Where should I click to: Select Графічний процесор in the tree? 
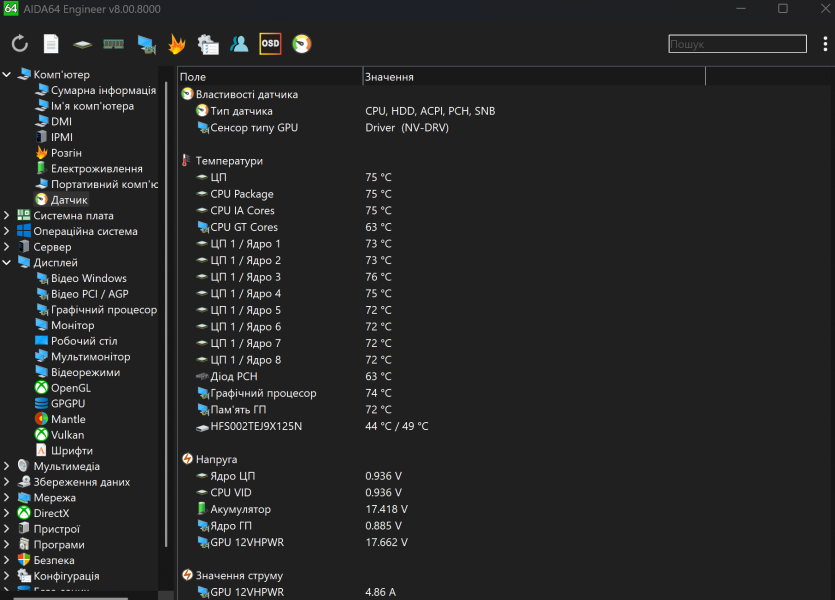click(x=103, y=310)
